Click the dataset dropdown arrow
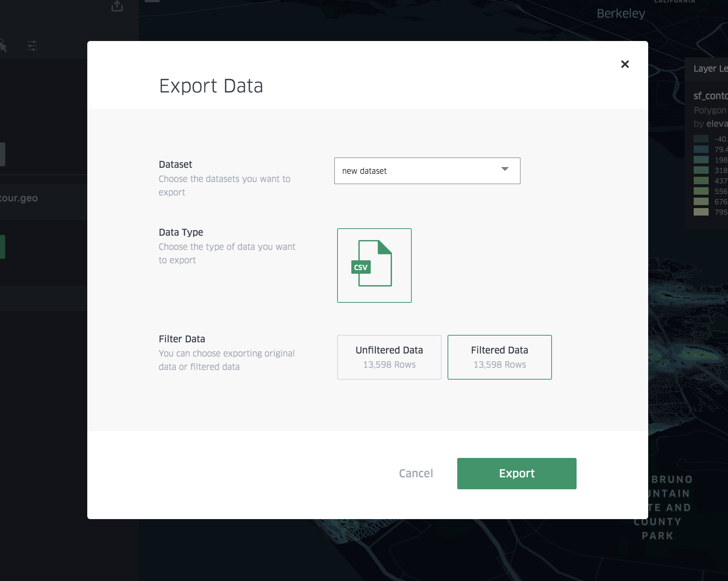728x581 pixels. point(505,169)
